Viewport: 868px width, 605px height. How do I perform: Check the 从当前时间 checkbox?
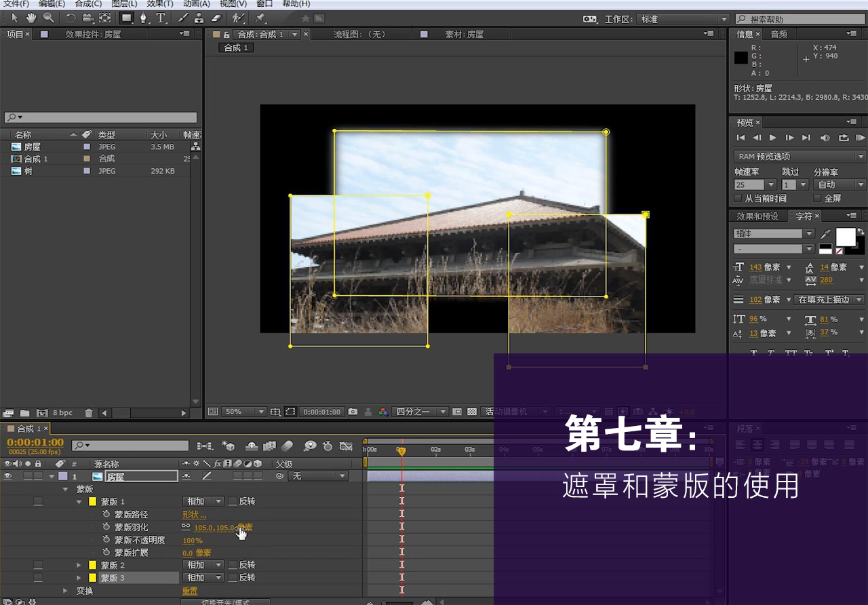point(738,199)
